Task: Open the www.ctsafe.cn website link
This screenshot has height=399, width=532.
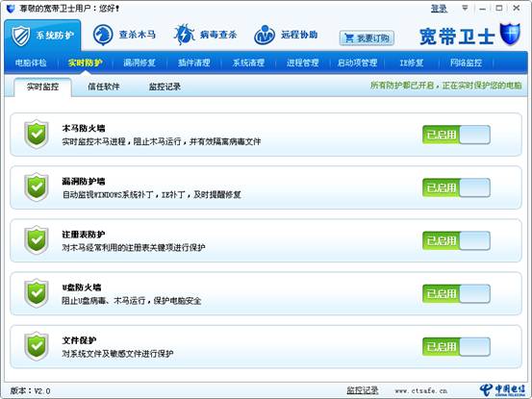Action: click(x=421, y=391)
